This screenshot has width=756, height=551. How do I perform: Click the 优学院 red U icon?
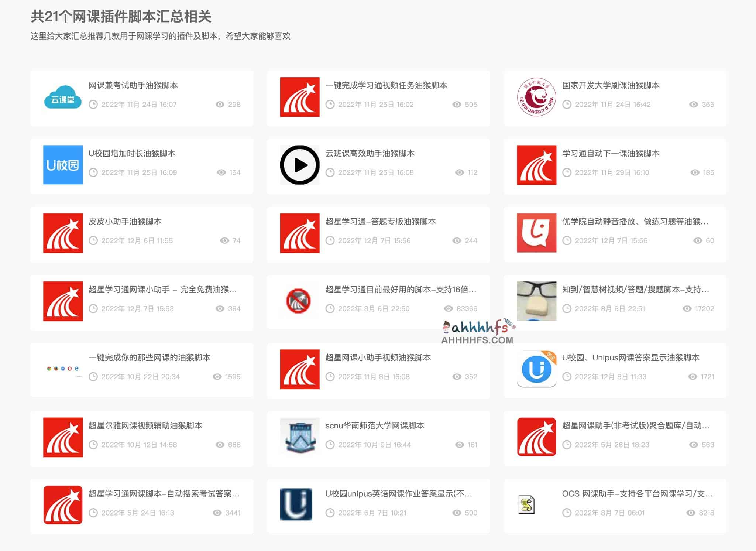pyautogui.click(x=536, y=233)
